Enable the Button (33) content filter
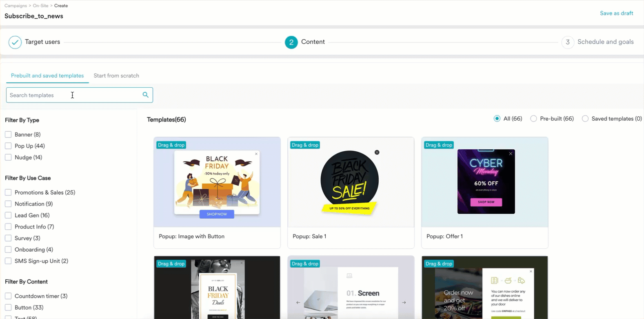The image size is (644, 319). (8, 307)
